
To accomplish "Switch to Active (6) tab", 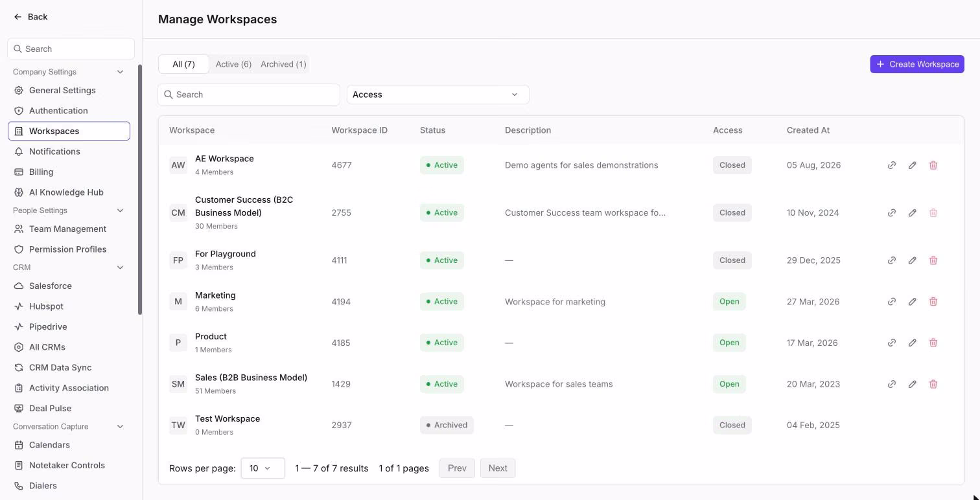I will tap(233, 64).
